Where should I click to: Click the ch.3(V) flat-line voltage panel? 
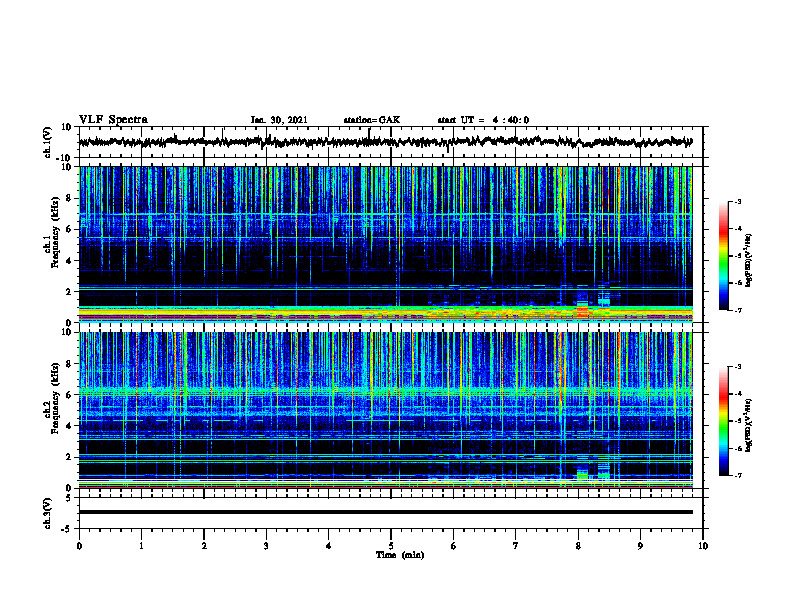(391, 513)
